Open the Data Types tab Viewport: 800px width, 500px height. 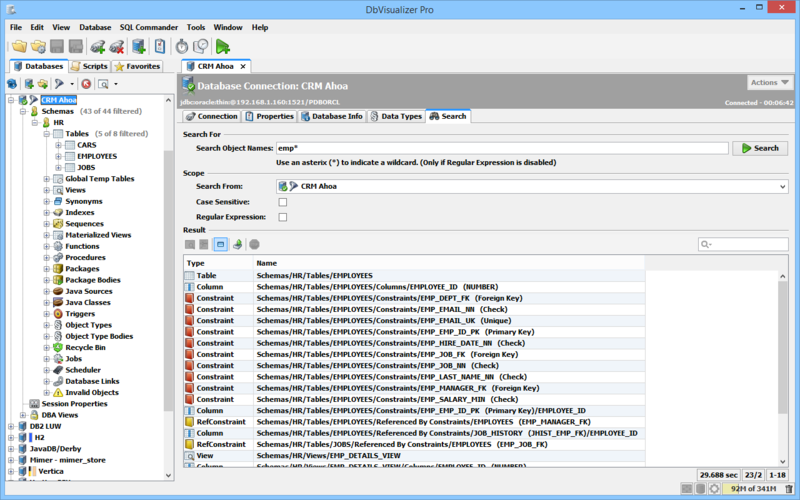click(x=396, y=116)
